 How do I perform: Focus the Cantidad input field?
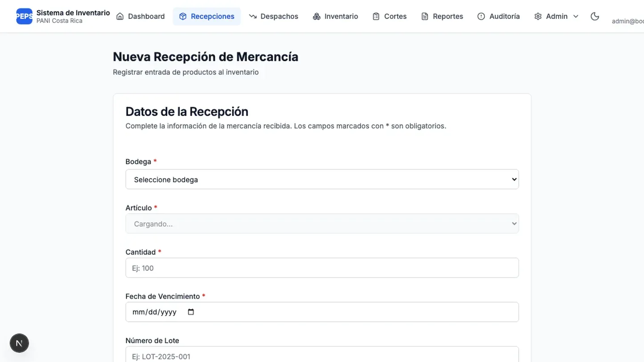point(322,268)
